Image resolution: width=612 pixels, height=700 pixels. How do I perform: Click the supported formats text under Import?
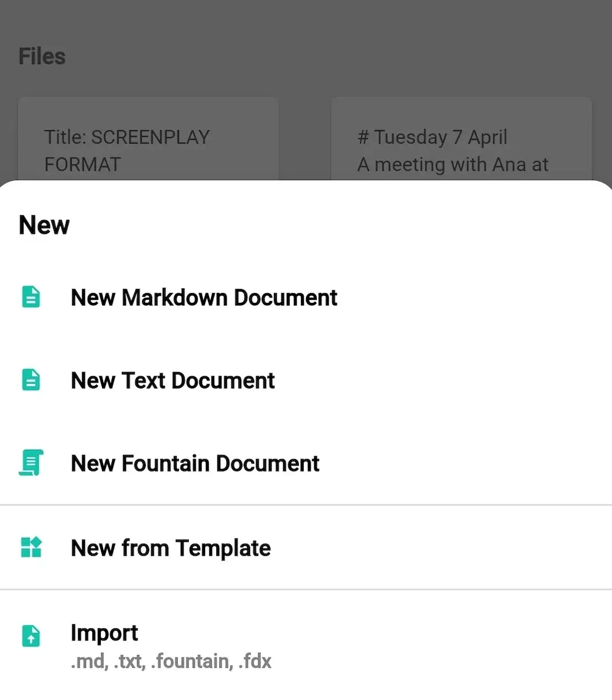pyautogui.click(x=171, y=661)
